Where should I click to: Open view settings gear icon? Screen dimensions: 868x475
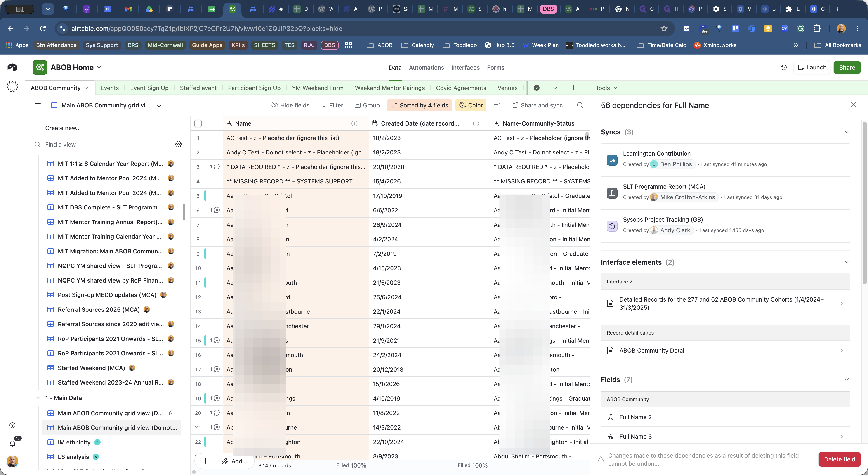[179, 144]
